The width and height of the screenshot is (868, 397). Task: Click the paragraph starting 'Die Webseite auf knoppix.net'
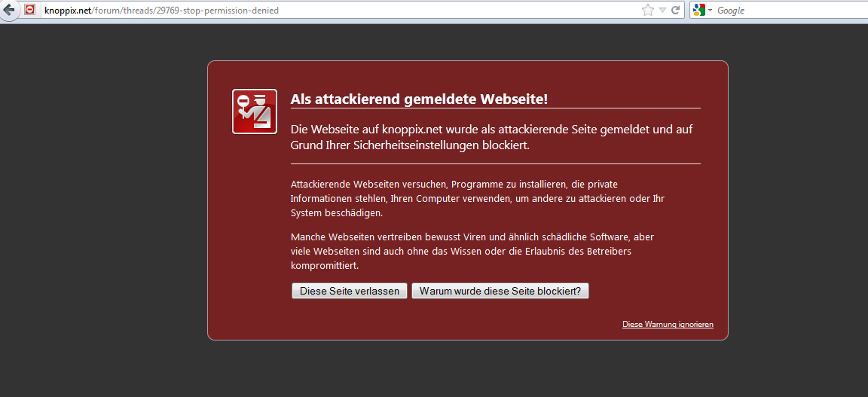click(x=491, y=137)
